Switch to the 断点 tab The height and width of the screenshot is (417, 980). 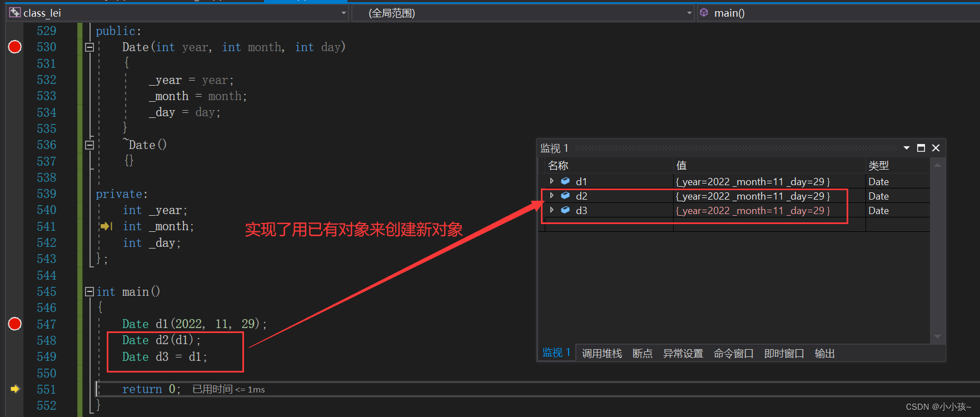643,354
